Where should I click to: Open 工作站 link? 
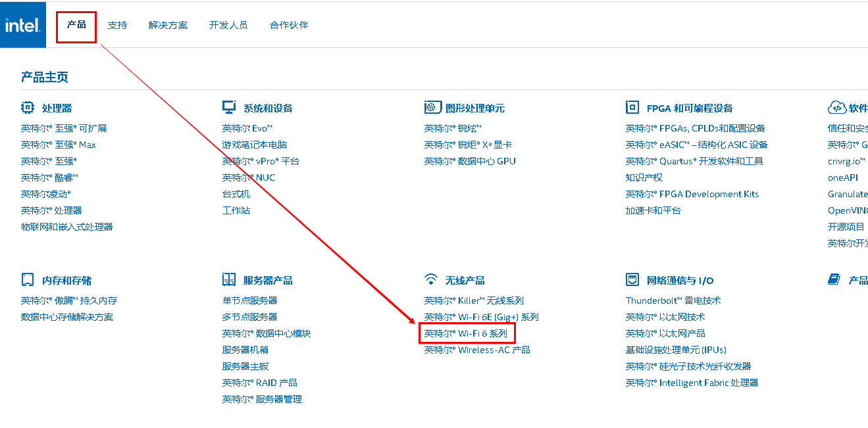coord(236,210)
